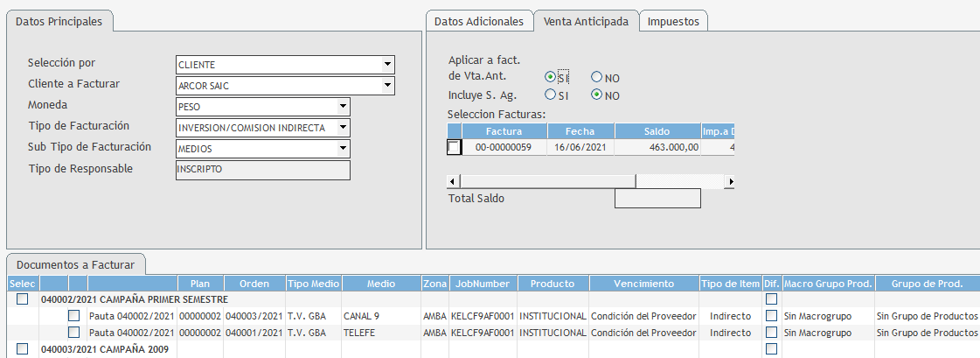Click the Documentos a Facturar tab

click(75, 264)
